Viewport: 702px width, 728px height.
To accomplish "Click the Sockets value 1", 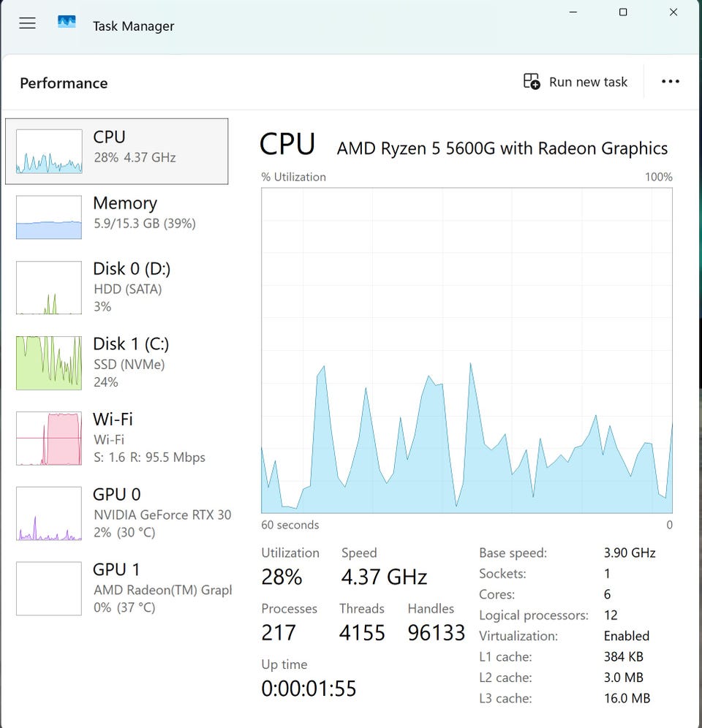I will (607, 574).
